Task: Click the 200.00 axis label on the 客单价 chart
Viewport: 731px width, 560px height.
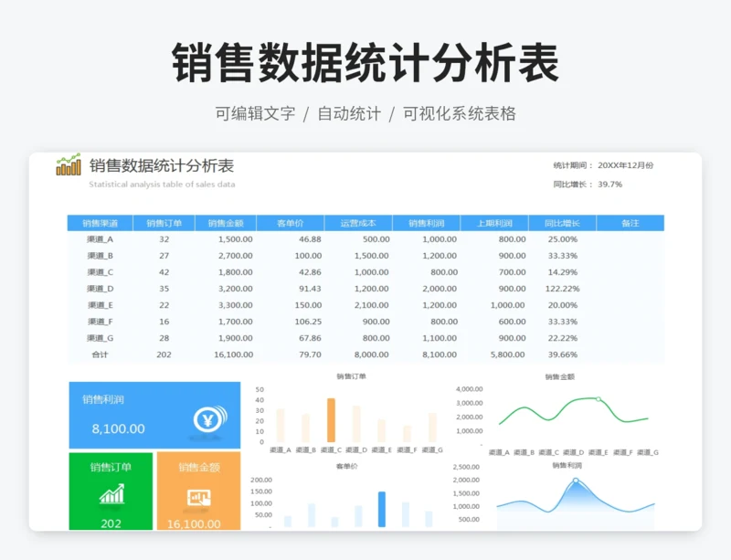Action: [x=261, y=480]
